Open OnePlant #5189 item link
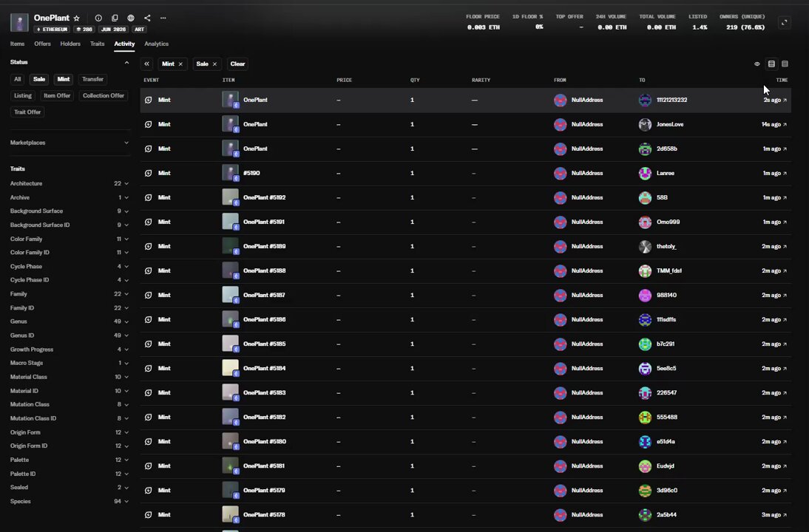The width and height of the screenshot is (809, 532). (x=264, y=246)
